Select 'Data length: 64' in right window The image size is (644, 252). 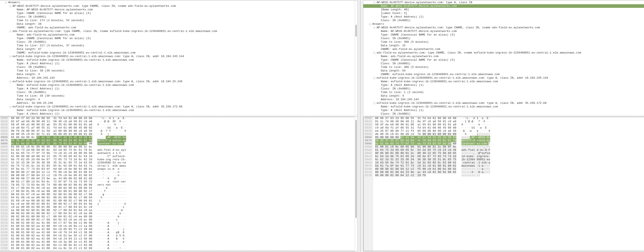click(393, 71)
